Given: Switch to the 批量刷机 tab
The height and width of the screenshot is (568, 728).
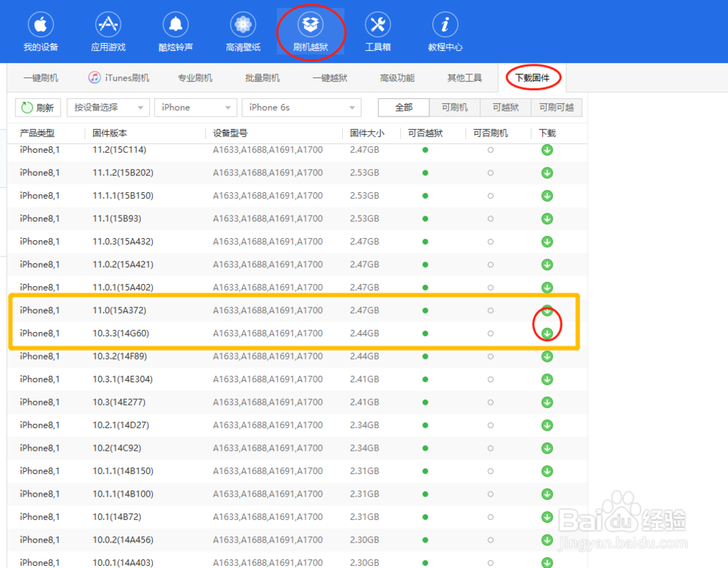Looking at the screenshot, I should click(x=262, y=78).
